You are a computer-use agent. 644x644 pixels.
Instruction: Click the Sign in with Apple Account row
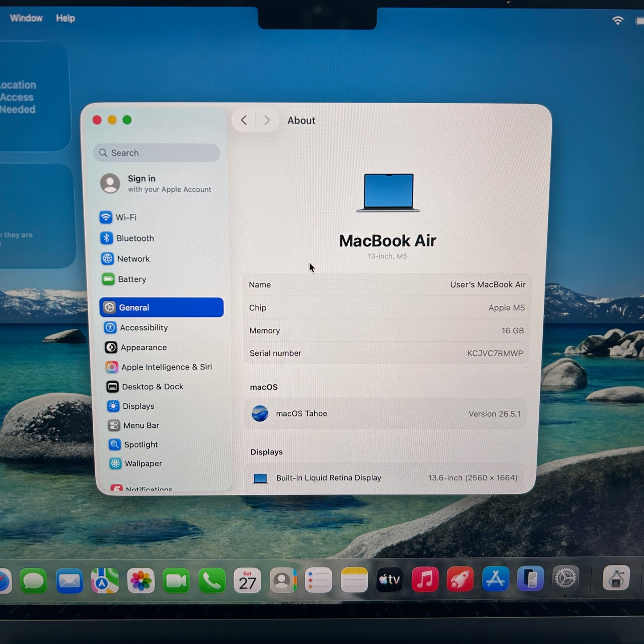pos(156,183)
